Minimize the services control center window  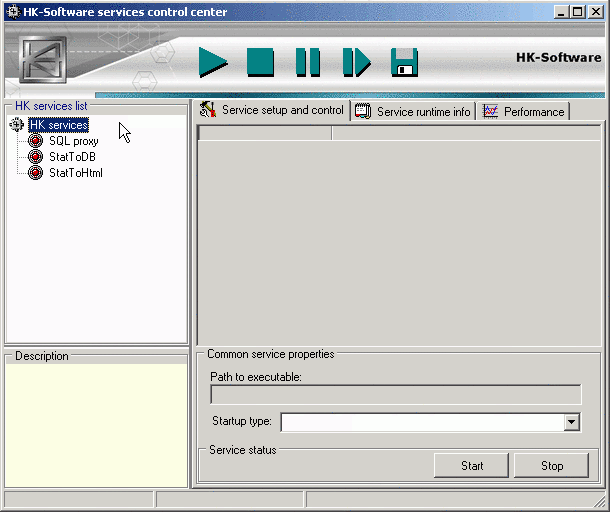pos(560,12)
